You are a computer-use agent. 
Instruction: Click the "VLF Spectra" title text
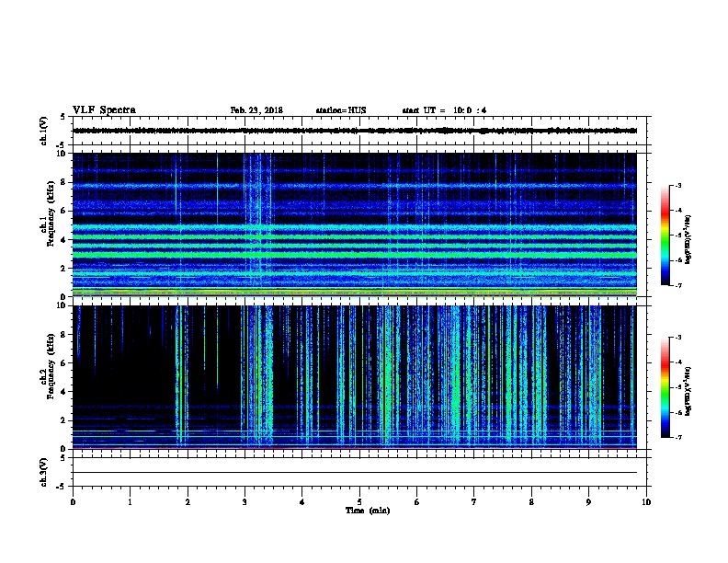point(104,110)
